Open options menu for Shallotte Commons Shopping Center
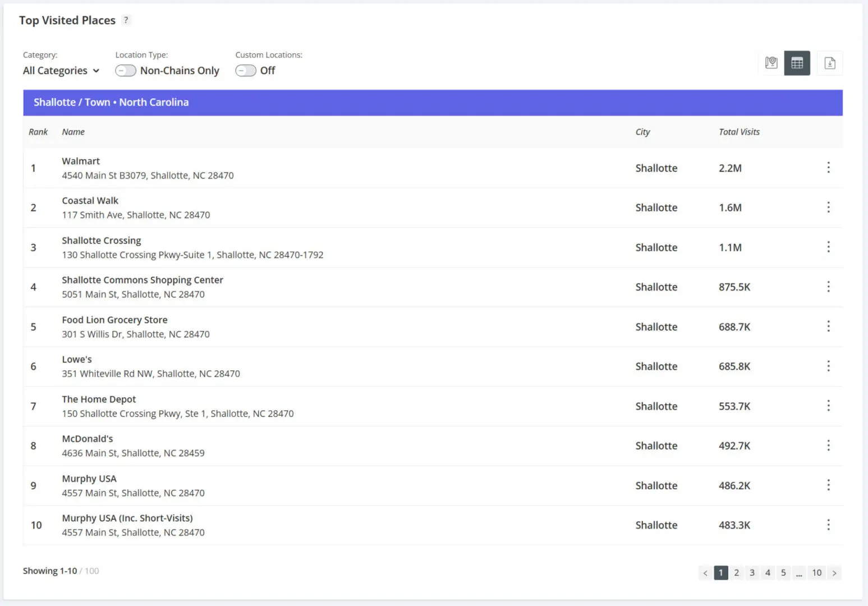 (828, 287)
